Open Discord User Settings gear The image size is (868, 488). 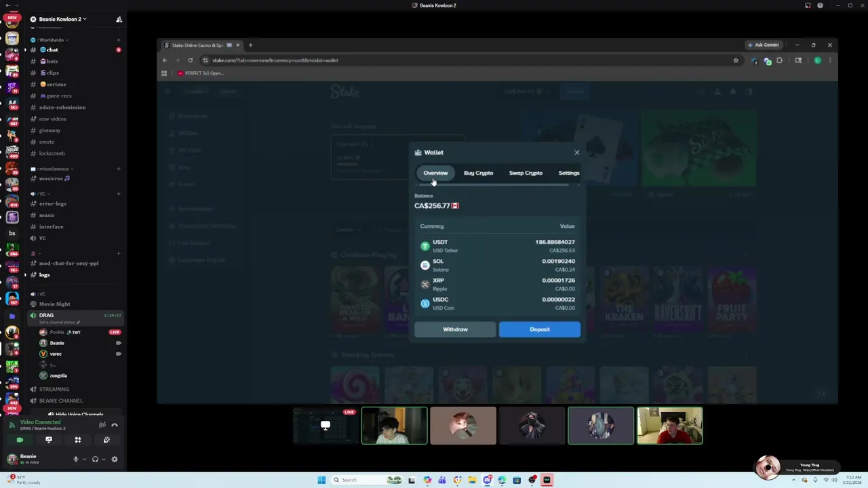[x=115, y=460]
